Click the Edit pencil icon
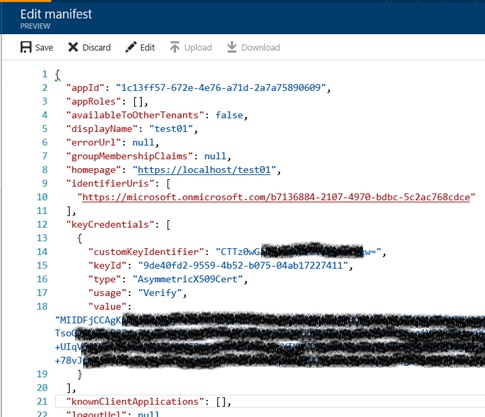The height and width of the screenshot is (417, 485). pyautogui.click(x=130, y=47)
